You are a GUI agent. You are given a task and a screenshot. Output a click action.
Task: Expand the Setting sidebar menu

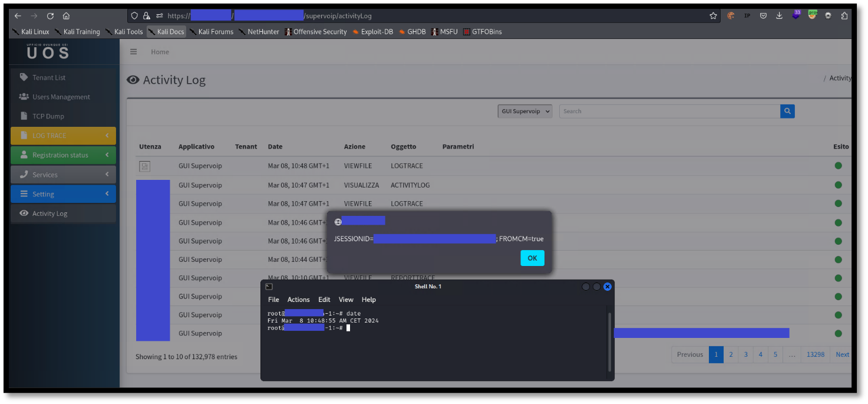coord(63,194)
